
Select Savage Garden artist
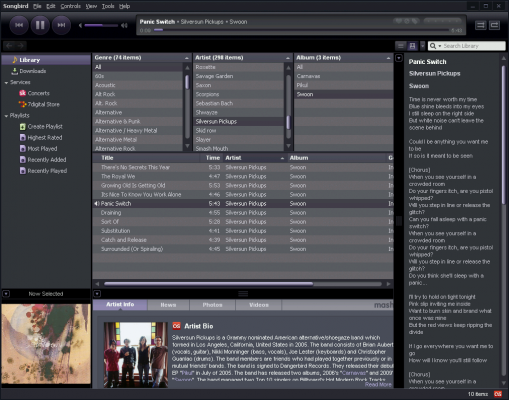click(239, 76)
